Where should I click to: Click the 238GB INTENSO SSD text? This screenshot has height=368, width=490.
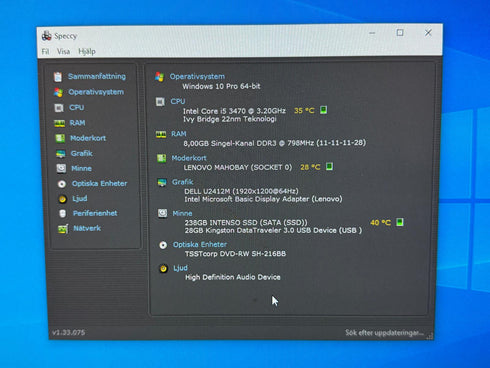point(246,222)
